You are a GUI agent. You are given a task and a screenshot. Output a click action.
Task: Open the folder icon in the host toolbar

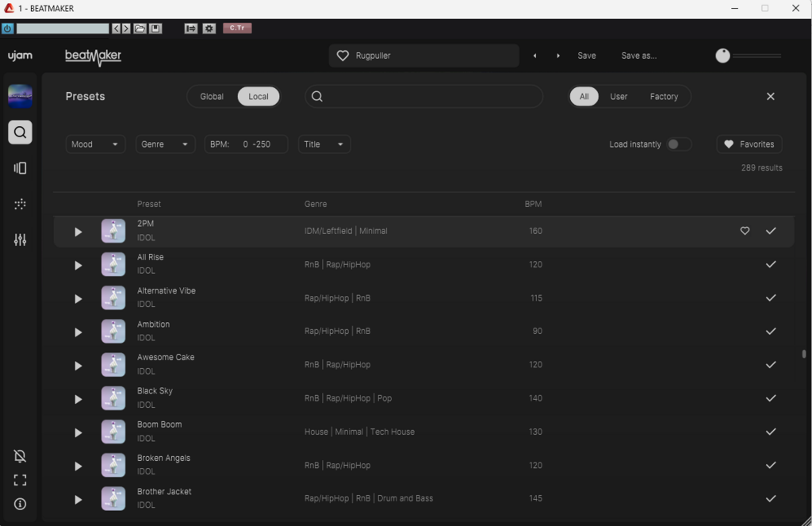[140, 29]
